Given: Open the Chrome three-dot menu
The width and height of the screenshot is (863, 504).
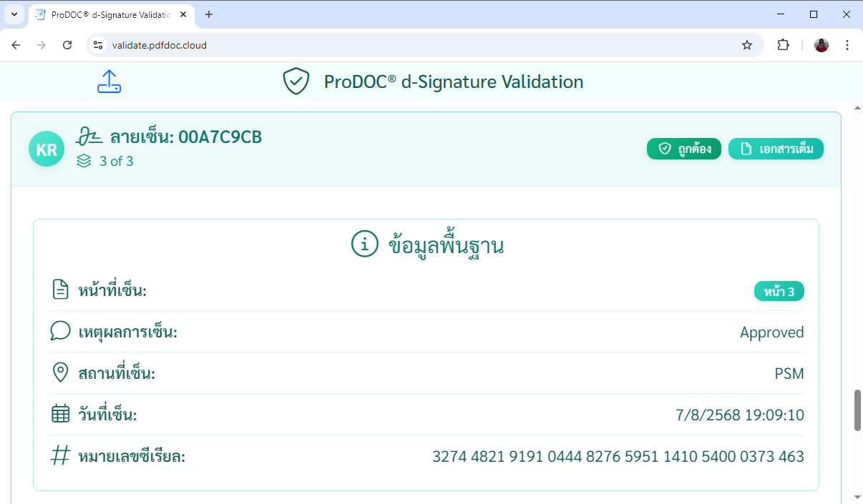Looking at the screenshot, I should click(x=847, y=45).
